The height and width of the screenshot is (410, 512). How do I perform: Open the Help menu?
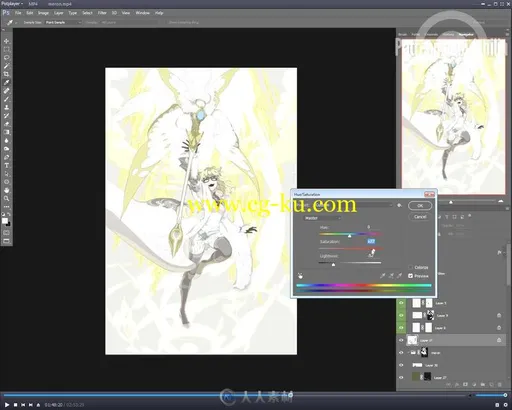click(159, 13)
